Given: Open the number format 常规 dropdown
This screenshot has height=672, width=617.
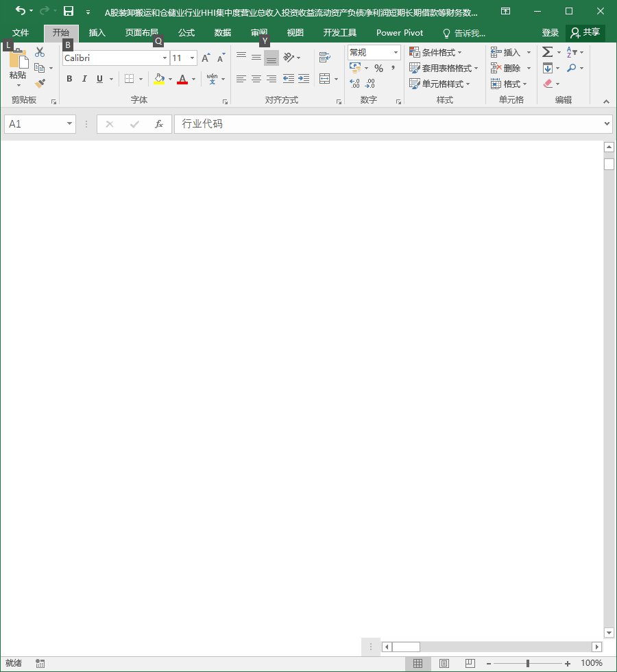Looking at the screenshot, I should pos(396,52).
